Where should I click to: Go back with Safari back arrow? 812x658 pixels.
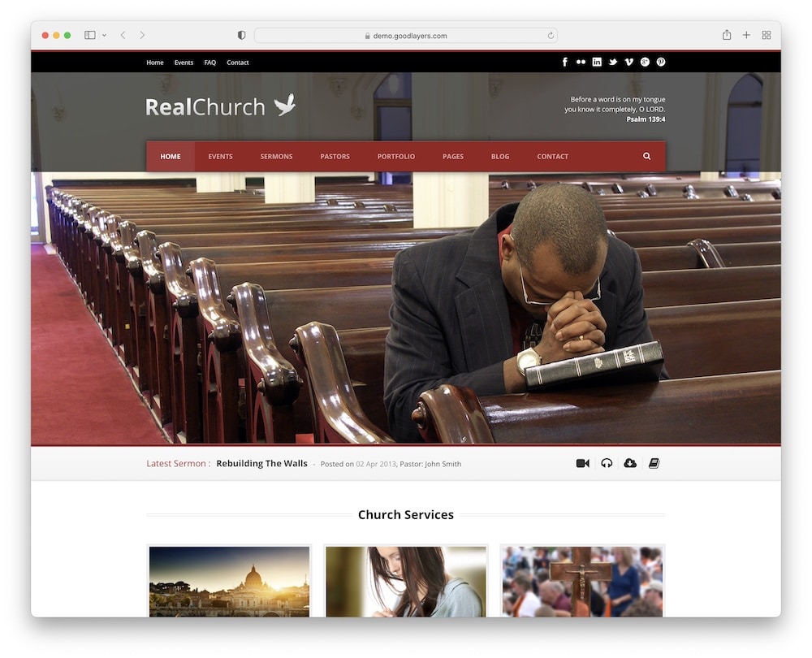pyautogui.click(x=123, y=35)
